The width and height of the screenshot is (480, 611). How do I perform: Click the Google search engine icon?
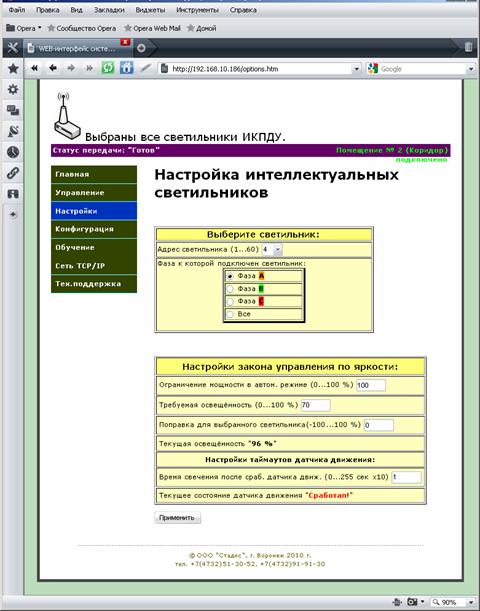(373, 69)
